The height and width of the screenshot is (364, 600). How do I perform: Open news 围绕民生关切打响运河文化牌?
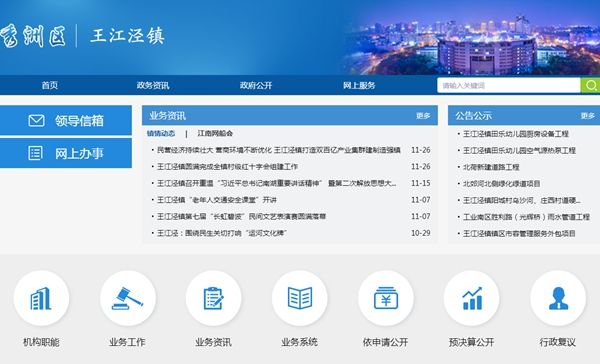click(x=222, y=233)
